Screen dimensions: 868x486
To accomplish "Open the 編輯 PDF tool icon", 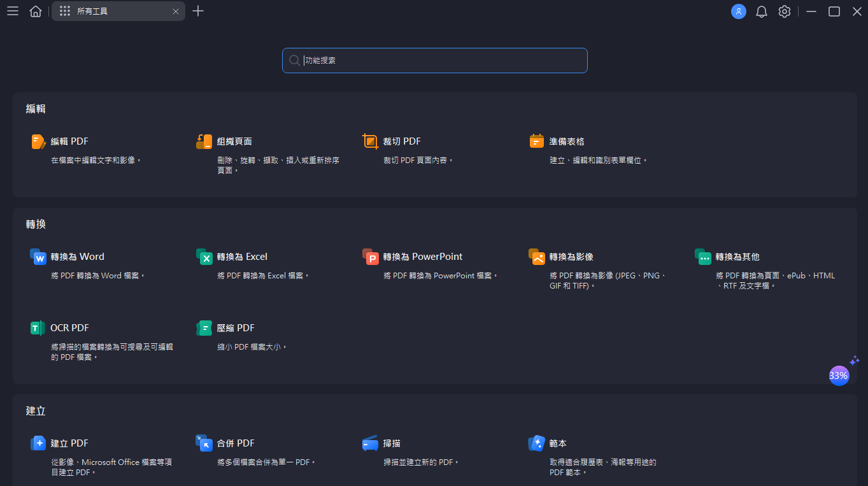I will pos(38,141).
